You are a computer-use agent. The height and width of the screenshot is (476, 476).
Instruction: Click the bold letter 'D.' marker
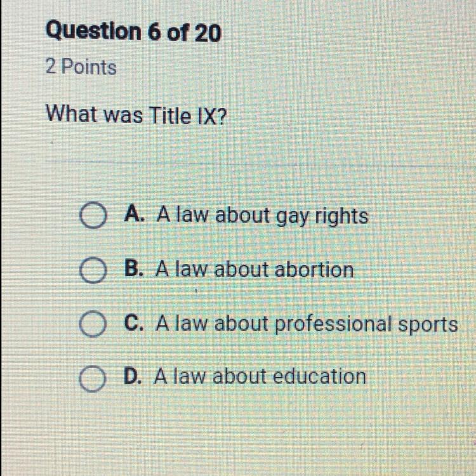(133, 376)
